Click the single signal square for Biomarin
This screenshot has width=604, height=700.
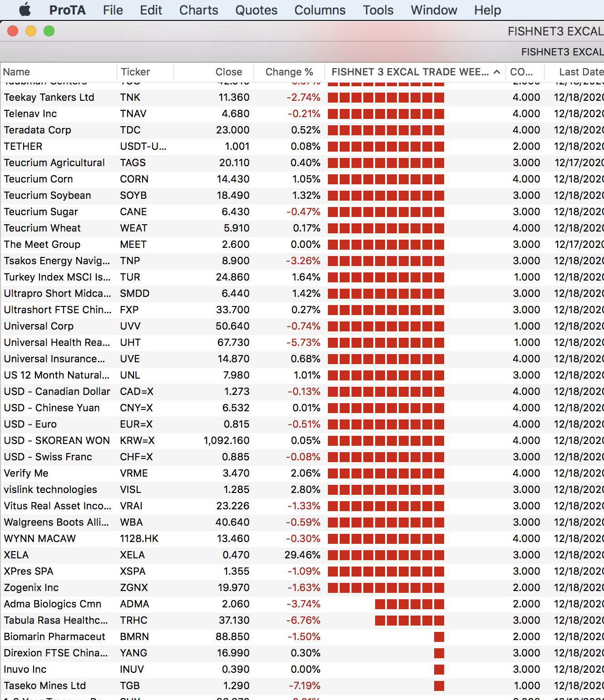point(439,636)
